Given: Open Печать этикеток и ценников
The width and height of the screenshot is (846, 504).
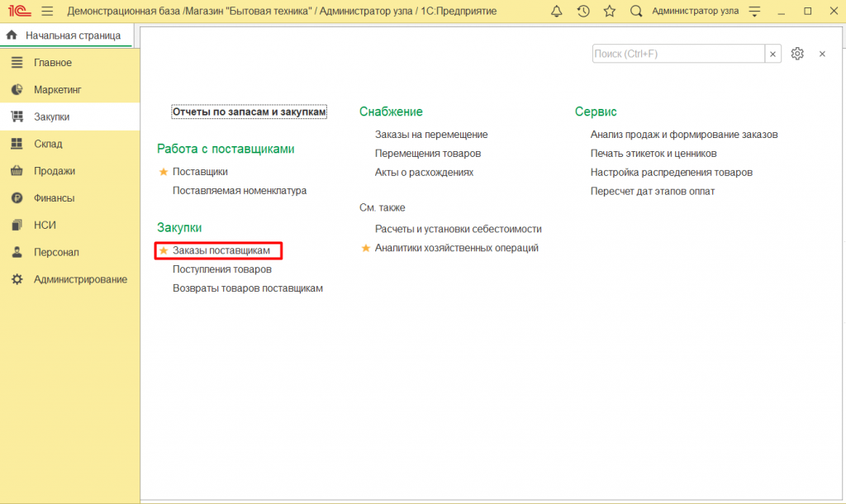Looking at the screenshot, I should pyautogui.click(x=653, y=153).
